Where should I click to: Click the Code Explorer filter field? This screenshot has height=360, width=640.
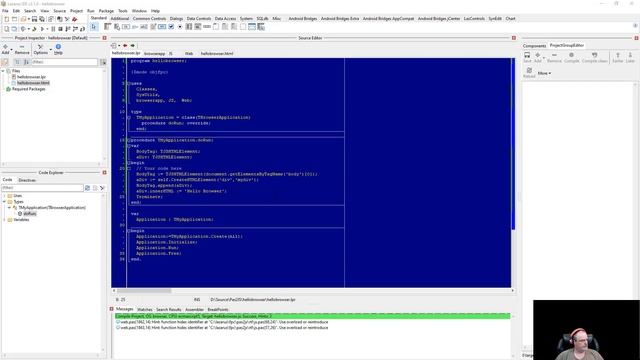coord(42,188)
